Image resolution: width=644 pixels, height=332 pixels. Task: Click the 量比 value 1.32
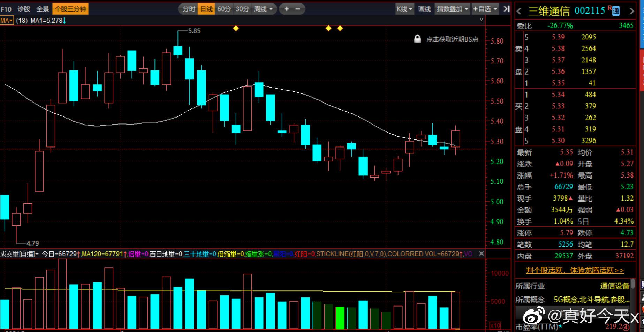(x=627, y=198)
